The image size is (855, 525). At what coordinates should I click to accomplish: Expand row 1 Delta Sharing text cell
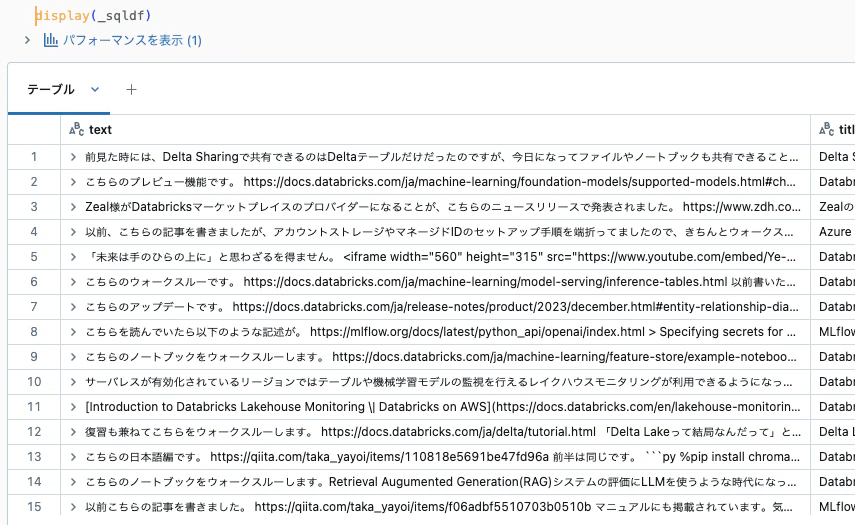(x=73, y=157)
